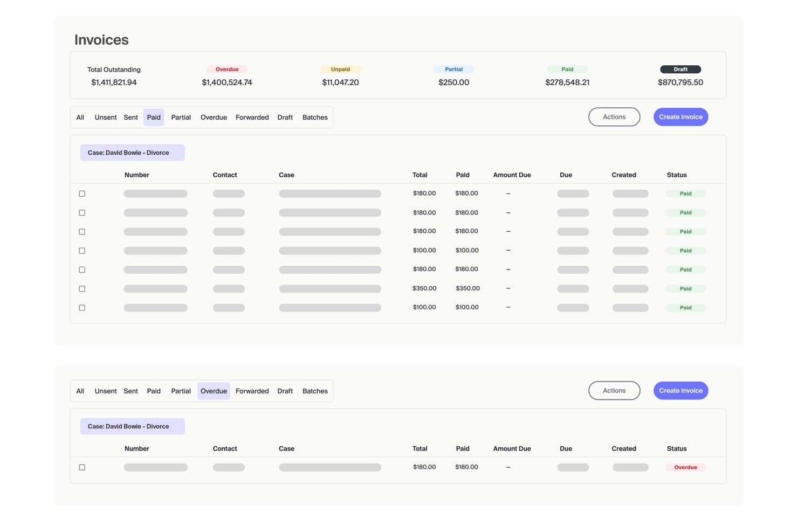Screen dimensions: 798x532
Task: Select highlighted Overdue tab in lower panel
Action: click(x=214, y=391)
